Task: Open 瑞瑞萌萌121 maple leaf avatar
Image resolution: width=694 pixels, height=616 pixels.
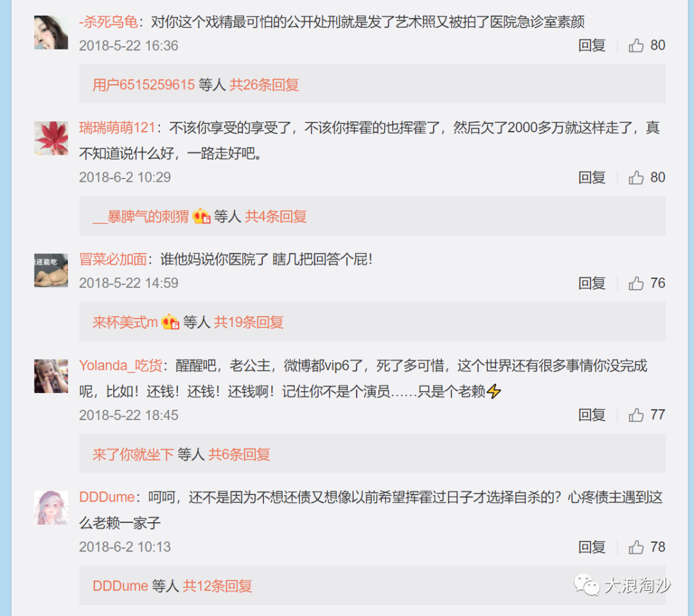Action: (51, 138)
